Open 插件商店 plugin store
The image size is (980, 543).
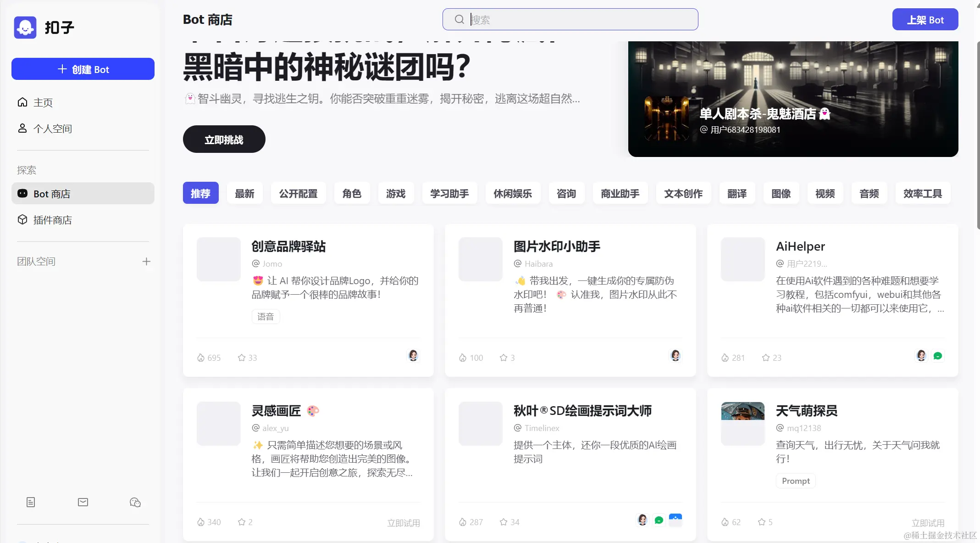83,220
